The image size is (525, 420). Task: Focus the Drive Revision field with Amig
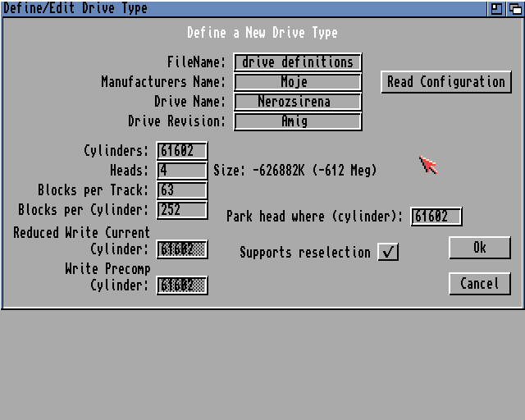(x=298, y=121)
